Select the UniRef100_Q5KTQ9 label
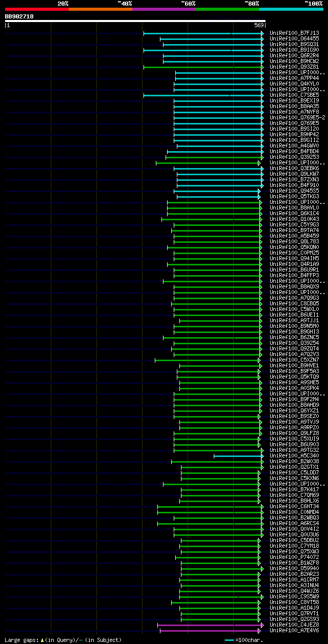 click(295, 377)
